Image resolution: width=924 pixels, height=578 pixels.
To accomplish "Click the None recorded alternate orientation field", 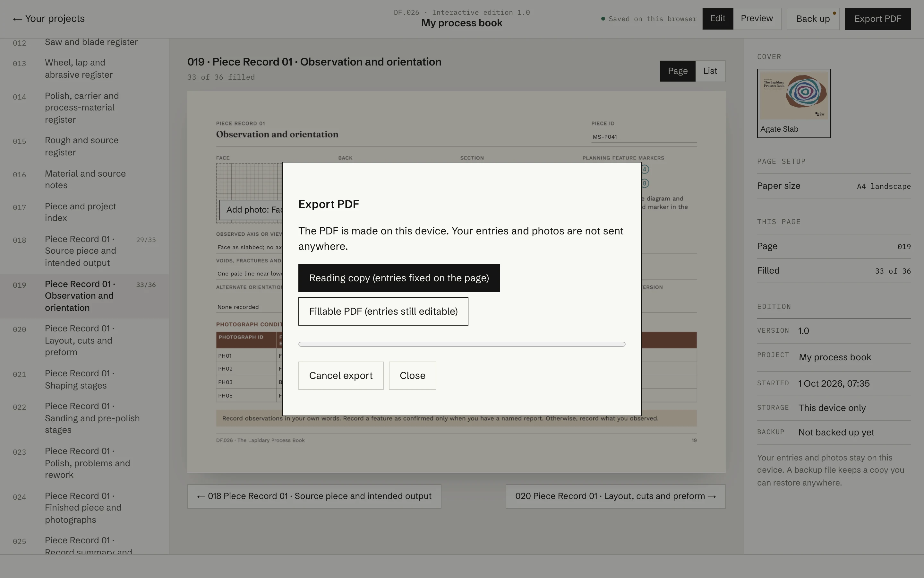I will click(x=249, y=307).
